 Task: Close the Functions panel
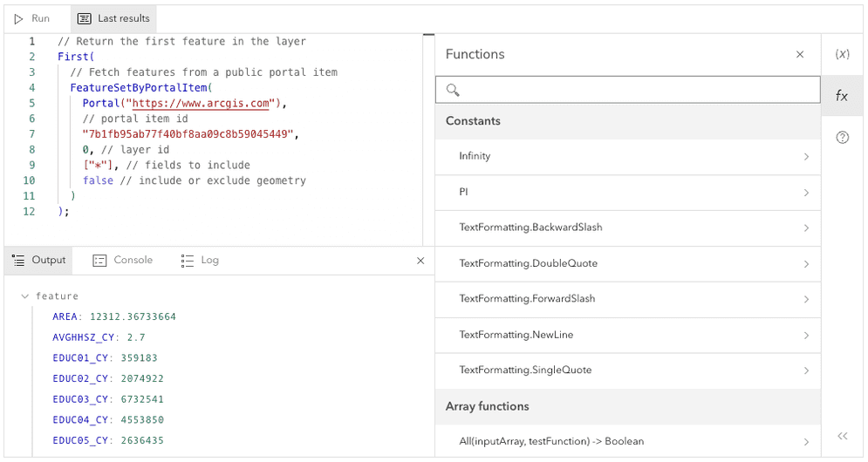(x=800, y=54)
